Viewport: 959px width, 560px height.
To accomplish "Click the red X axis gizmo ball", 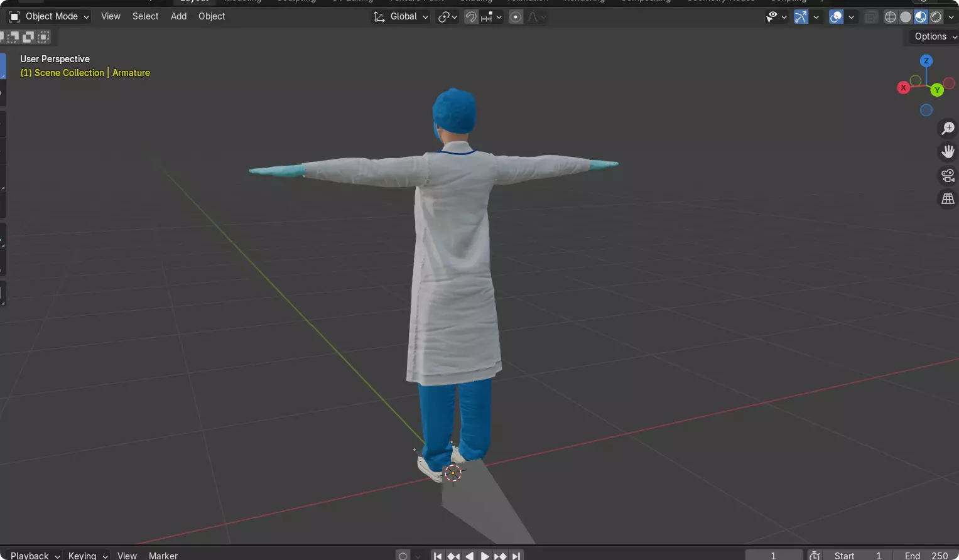I will 904,87.
